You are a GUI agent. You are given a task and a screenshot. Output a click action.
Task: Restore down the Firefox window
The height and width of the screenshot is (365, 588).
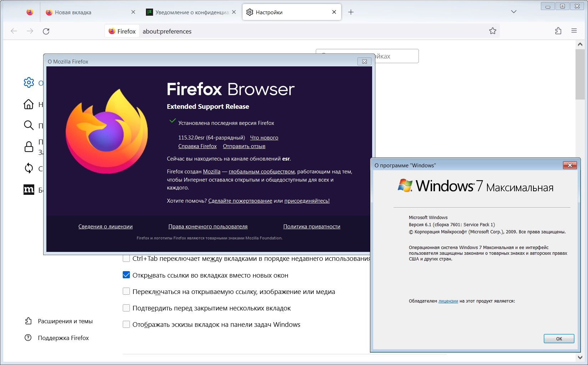[562, 6]
